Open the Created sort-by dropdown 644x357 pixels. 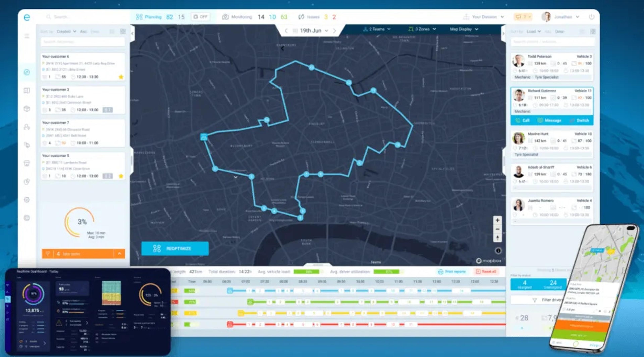(66, 32)
